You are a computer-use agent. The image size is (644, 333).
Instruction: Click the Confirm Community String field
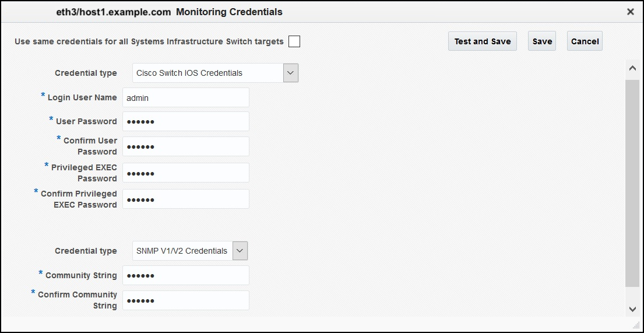tap(186, 300)
